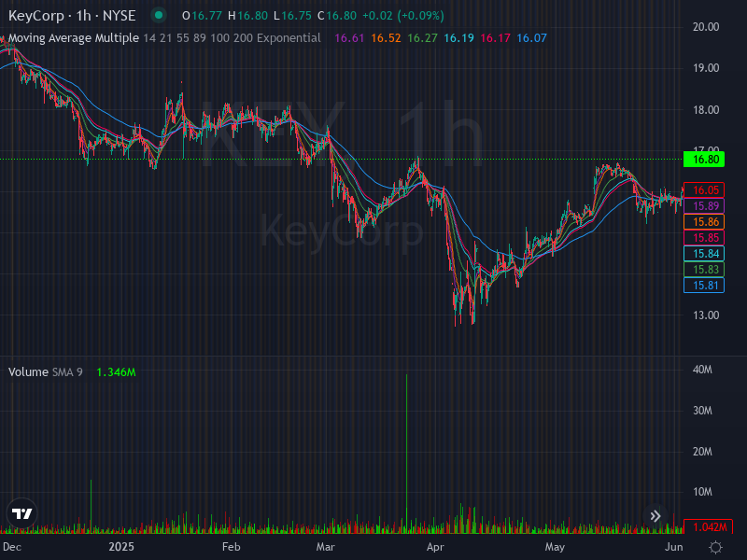Click the orange EMA value 16.52
This screenshot has height=560, width=747.
pyautogui.click(x=386, y=38)
